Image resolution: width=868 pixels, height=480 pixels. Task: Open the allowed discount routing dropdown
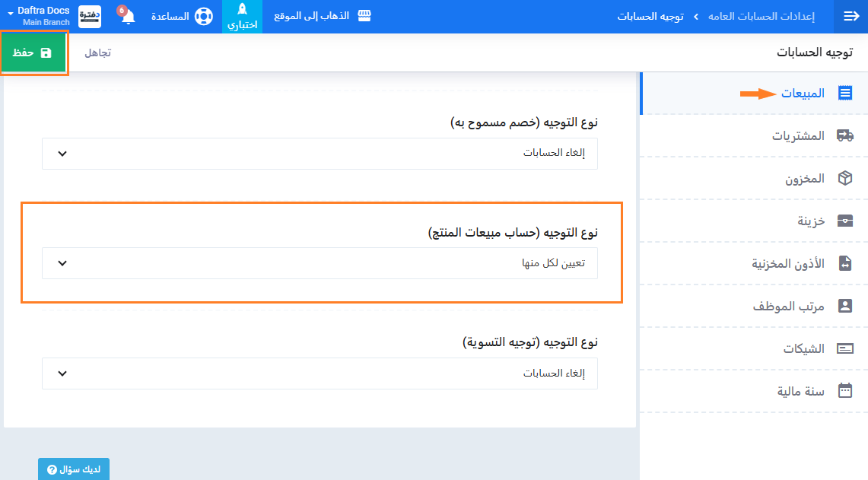pyautogui.click(x=320, y=153)
